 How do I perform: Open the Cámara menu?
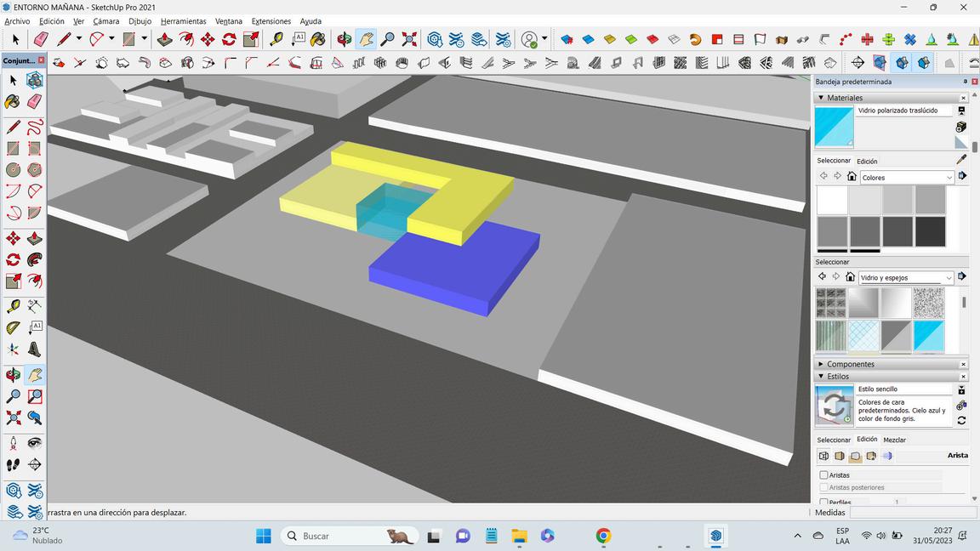pos(106,21)
